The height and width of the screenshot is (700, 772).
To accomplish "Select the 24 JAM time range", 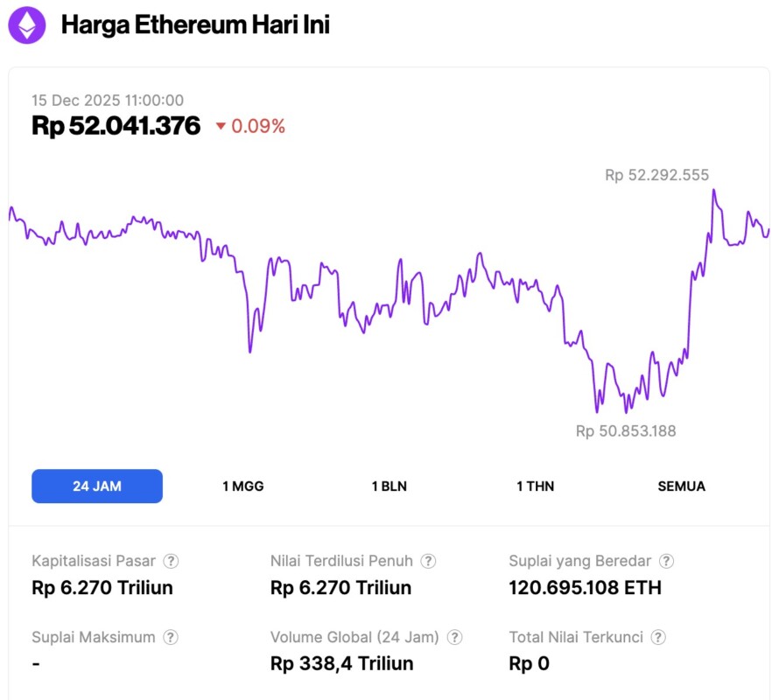I will (97, 486).
